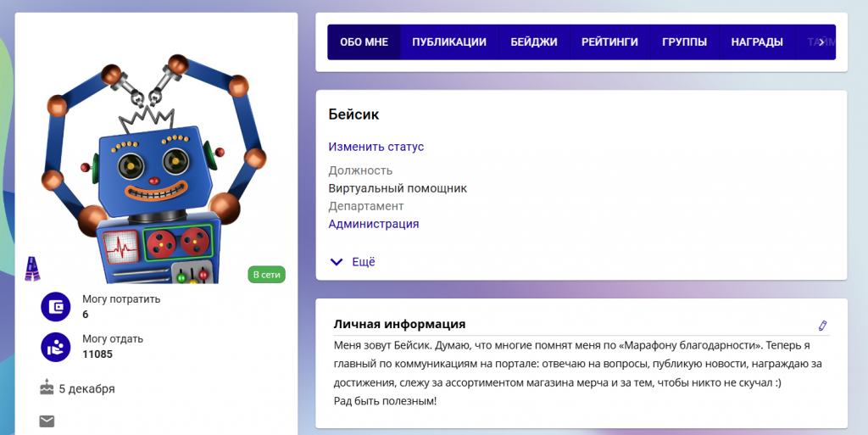
Task: Edit Личная информация with the pencil icon
Action: (x=821, y=326)
